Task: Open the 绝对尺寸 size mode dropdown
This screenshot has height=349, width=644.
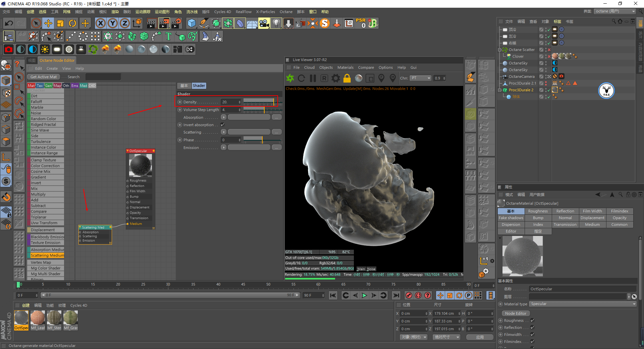Action: point(446,337)
